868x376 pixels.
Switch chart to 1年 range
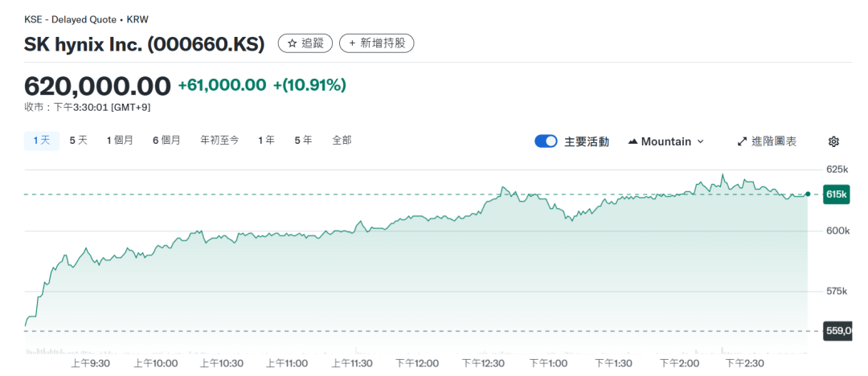coord(266,141)
